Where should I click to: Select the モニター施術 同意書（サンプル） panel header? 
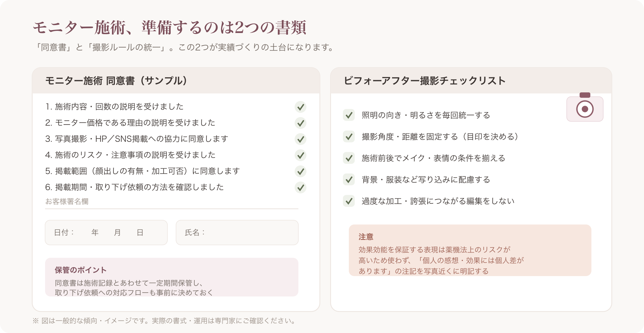[176, 81]
